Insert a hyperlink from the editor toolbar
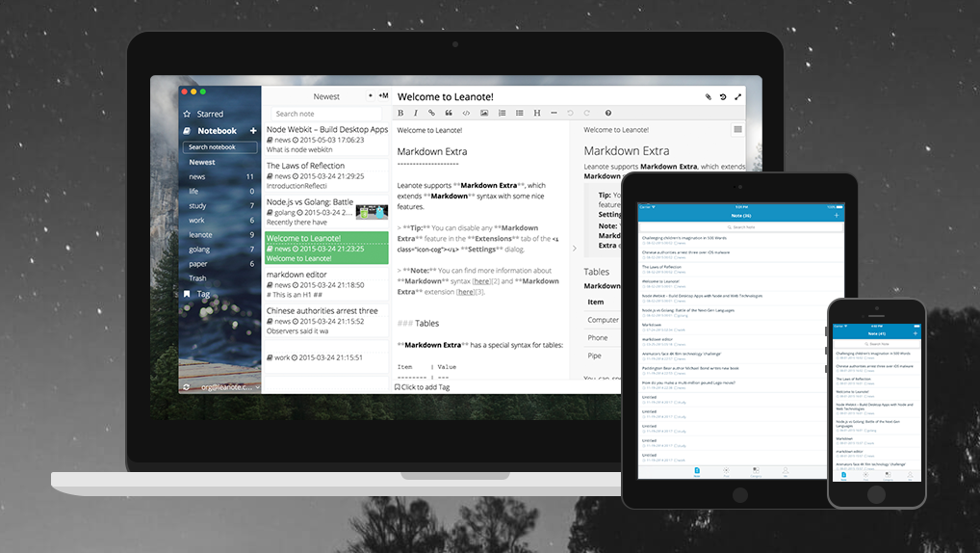Image resolution: width=980 pixels, height=553 pixels. pyautogui.click(x=431, y=114)
